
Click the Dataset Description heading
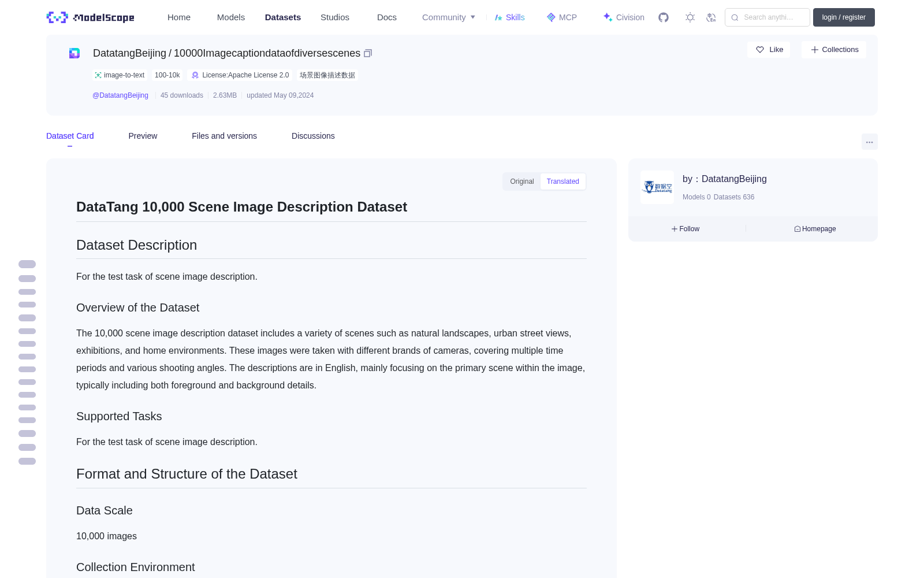137,245
